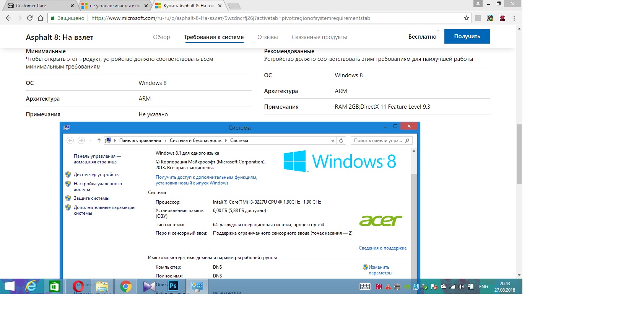Click the ENG language indicator

(x=483, y=287)
